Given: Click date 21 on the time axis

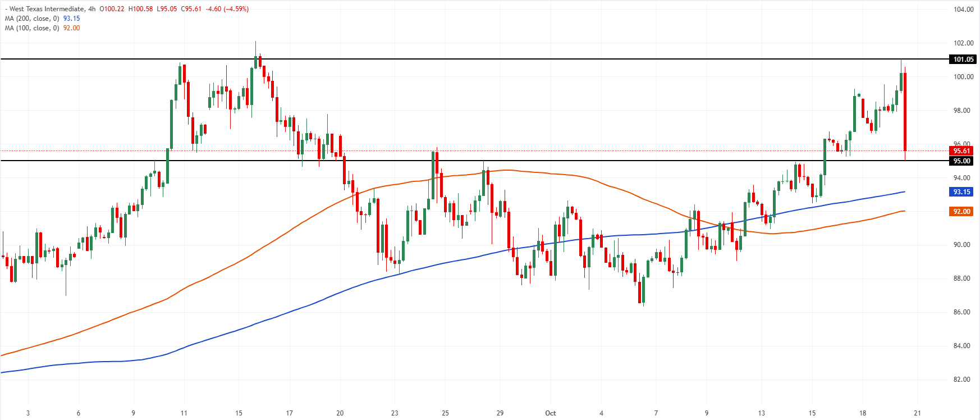Looking at the screenshot, I should coord(918,413).
